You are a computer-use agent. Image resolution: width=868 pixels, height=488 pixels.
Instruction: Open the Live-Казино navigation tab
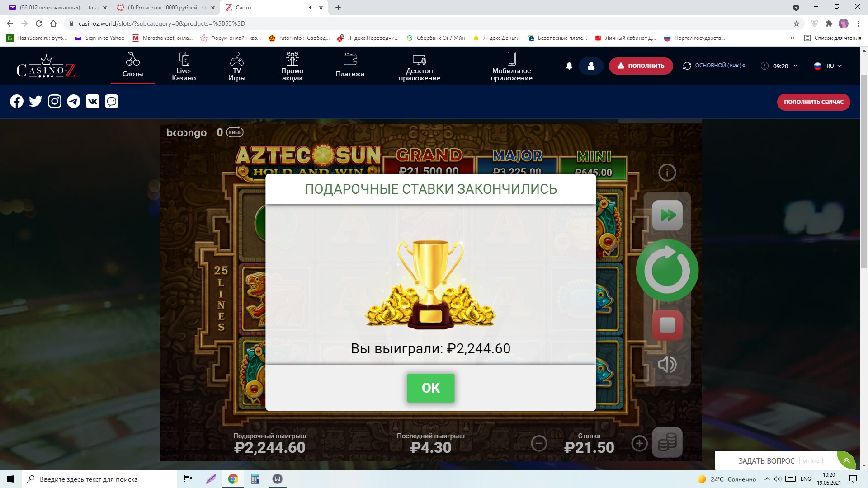click(184, 66)
